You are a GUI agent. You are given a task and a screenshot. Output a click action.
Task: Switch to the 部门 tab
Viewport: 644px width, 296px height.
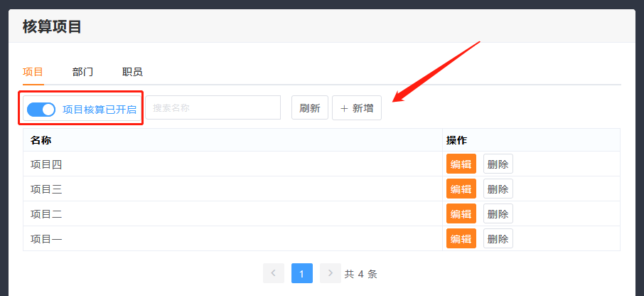(x=82, y=72)
